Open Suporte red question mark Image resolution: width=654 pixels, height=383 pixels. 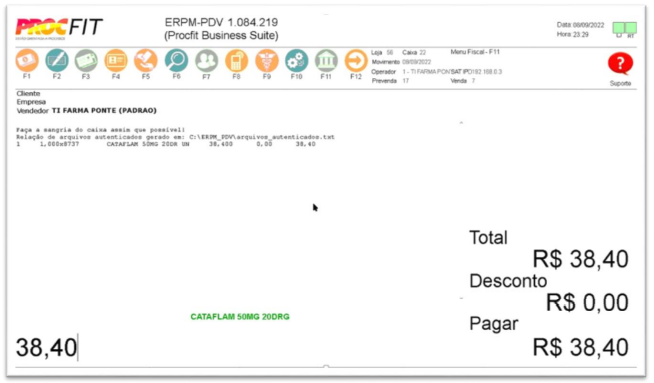click(x=620, y=64)
